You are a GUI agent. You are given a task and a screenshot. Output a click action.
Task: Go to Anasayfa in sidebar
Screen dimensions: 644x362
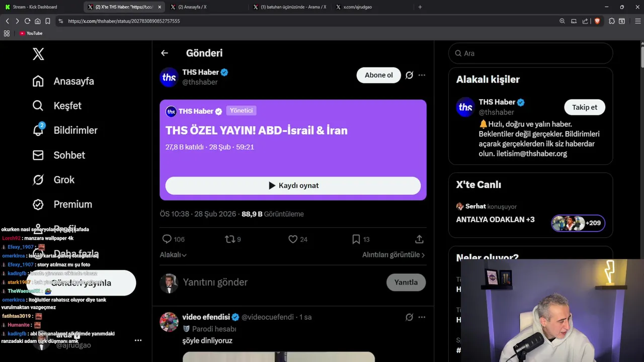coord(63,81)
